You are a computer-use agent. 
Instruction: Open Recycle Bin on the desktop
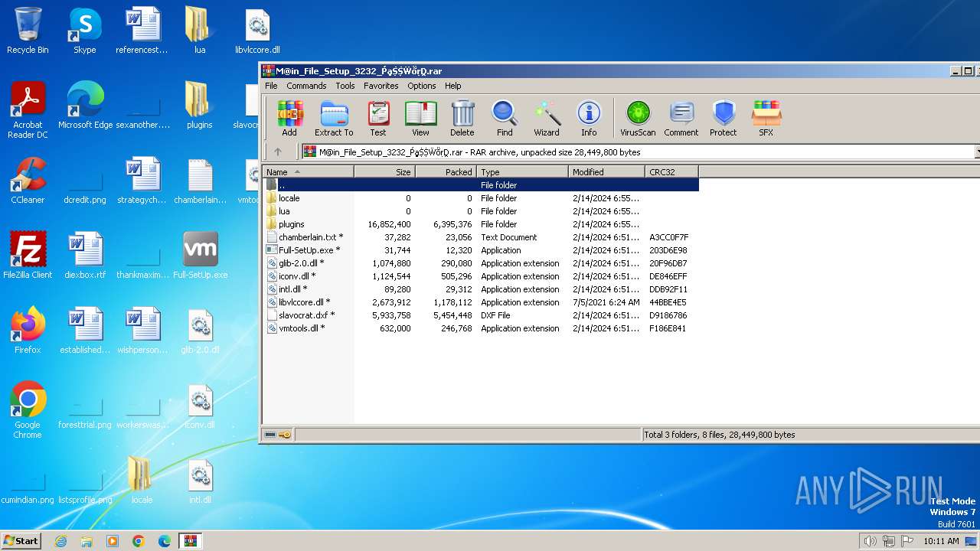click(28, 31)
